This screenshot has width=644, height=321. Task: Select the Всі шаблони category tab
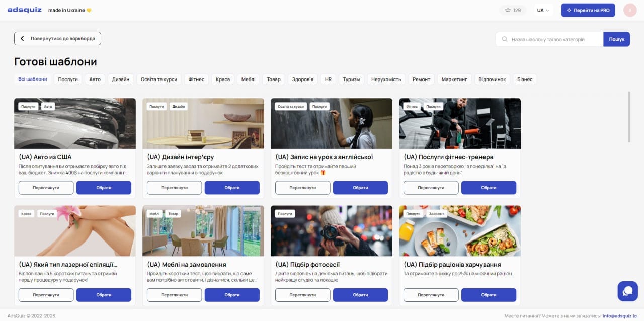[33, 79]
